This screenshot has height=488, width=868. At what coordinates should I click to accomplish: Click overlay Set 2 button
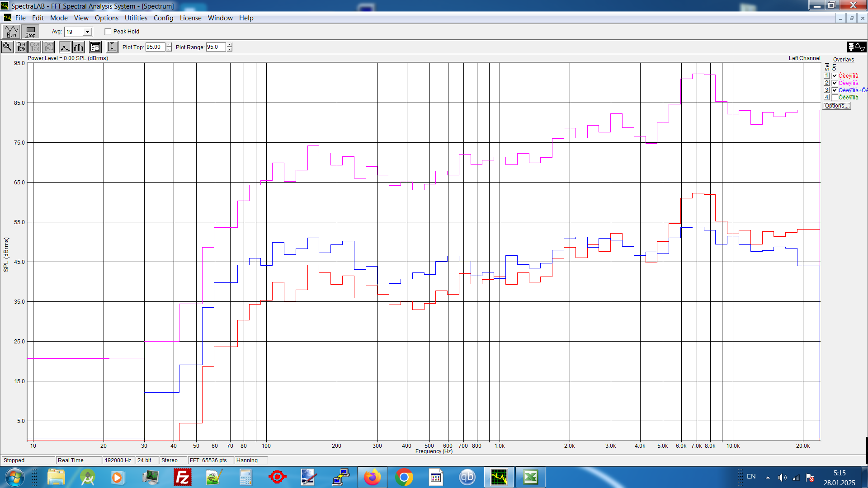coord(826,83)
